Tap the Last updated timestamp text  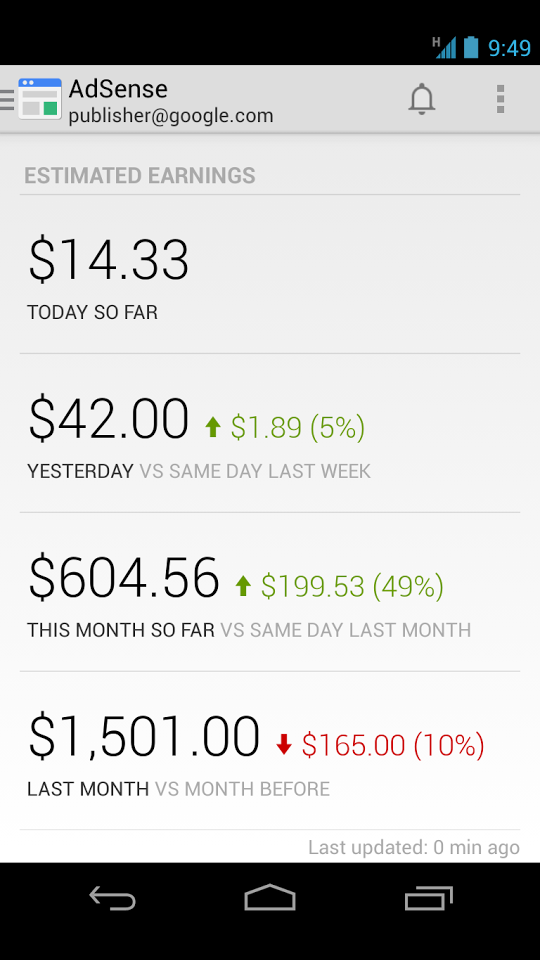[x=414, y=847]
